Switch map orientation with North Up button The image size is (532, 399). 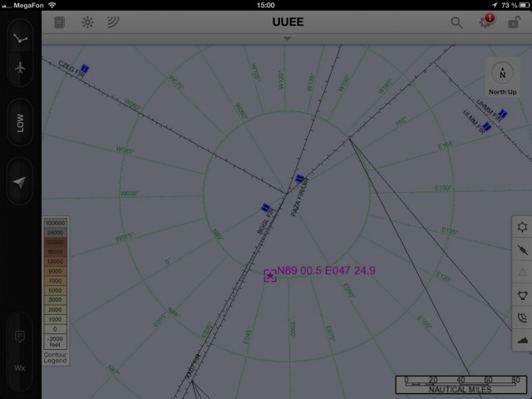(502, 79)
